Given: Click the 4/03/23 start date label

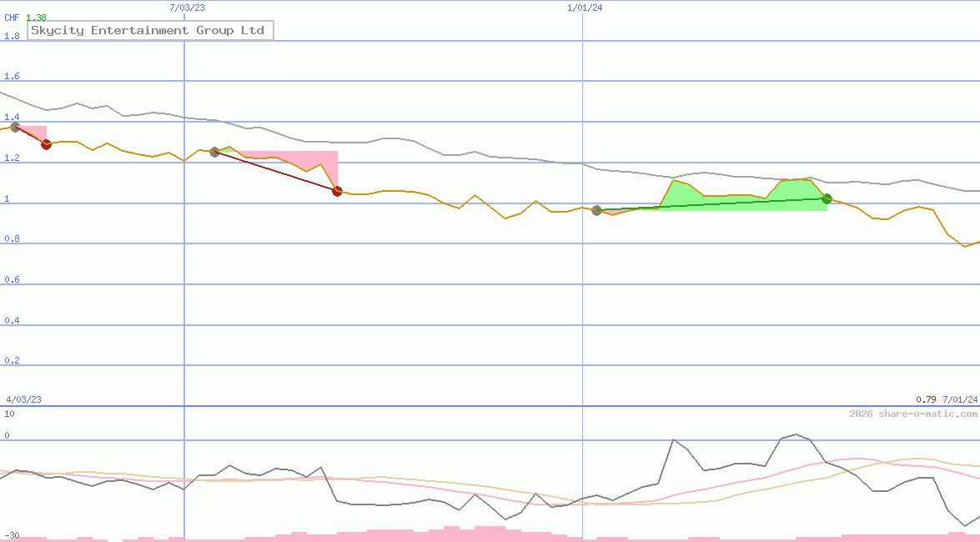Looking at the screenshot, I should coord(23,399).
